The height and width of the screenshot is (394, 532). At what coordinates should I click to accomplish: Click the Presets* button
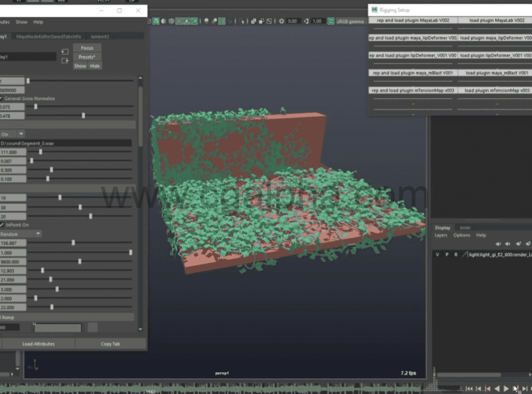(x=87, y=57)
